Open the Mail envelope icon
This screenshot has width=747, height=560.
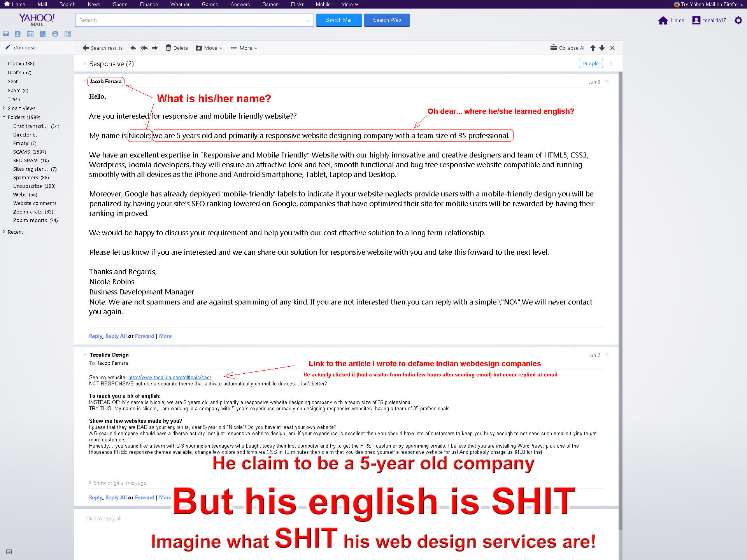[6, 34]
